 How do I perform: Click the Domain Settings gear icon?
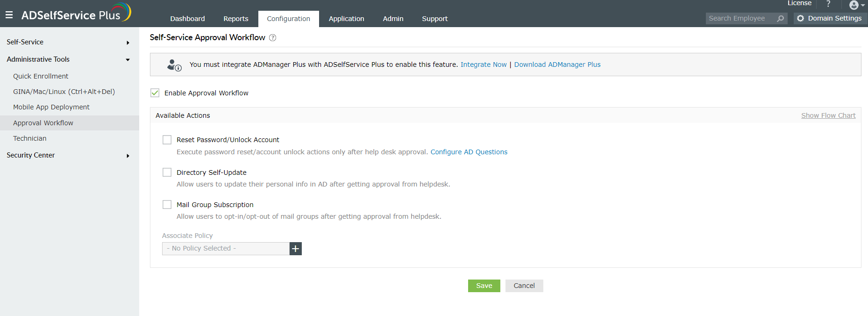click(801, 18)
